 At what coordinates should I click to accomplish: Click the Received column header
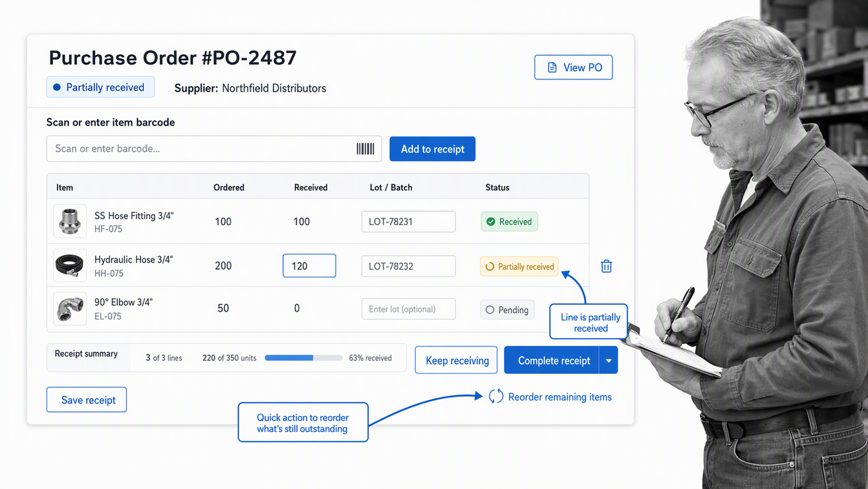(x=310, y=188)
